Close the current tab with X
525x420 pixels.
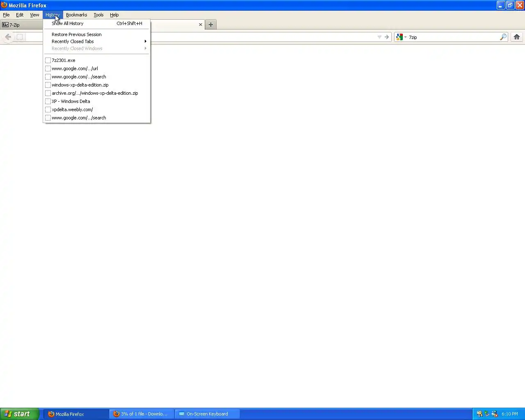tap(201, 25)
